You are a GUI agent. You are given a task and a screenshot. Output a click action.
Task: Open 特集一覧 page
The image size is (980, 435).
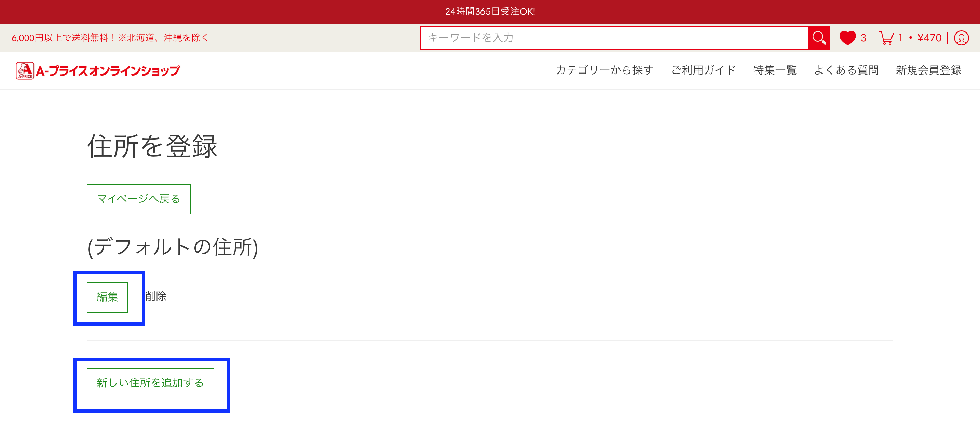(x=775, y=70)
